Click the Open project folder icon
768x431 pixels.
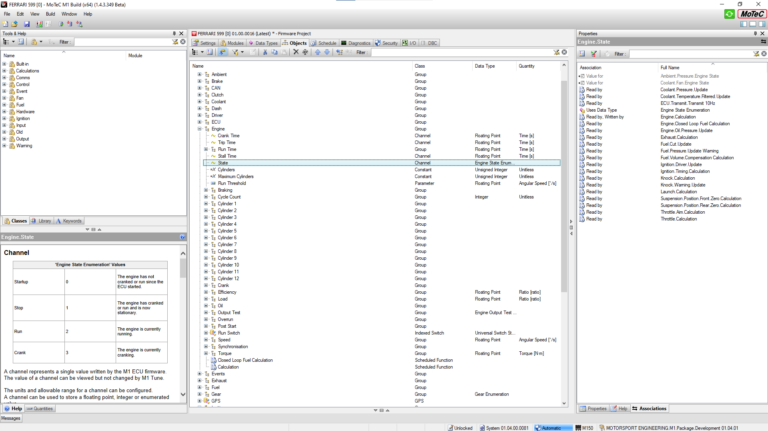pyautogui.click(x=15, y=24)
